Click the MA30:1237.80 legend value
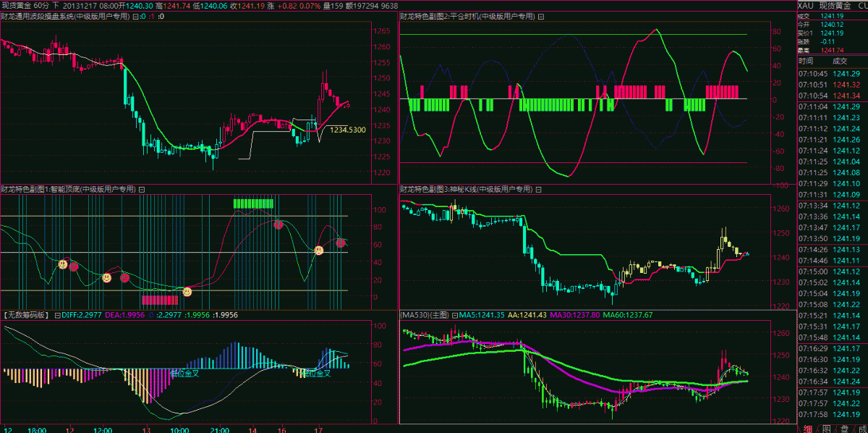This screenshot has width=868, height=433. tap(576, 315)
